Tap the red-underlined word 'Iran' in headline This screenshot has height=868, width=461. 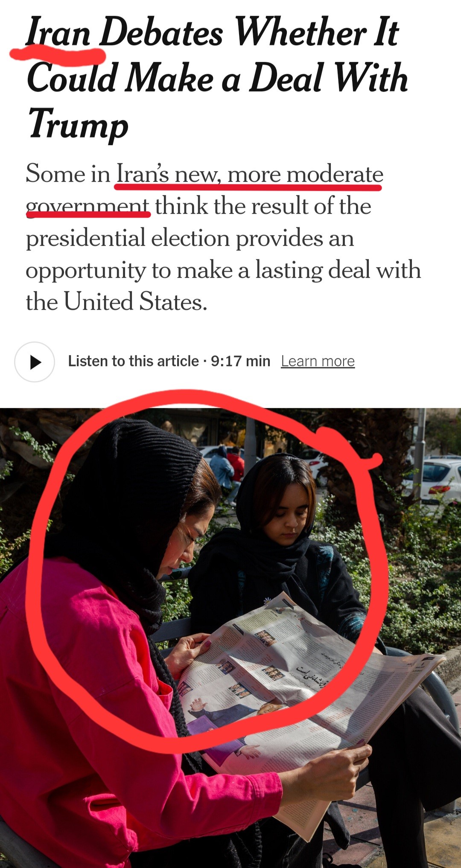pyautogui.click(x=58, y=32)
